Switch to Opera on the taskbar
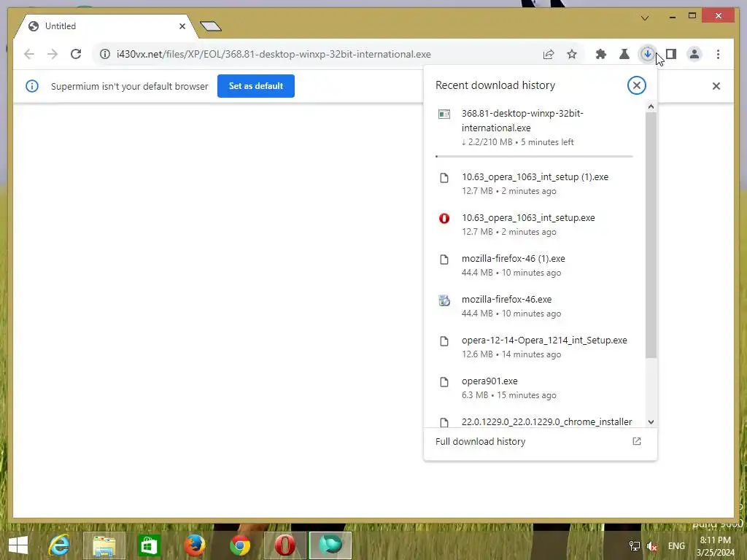 click(285, 545)
